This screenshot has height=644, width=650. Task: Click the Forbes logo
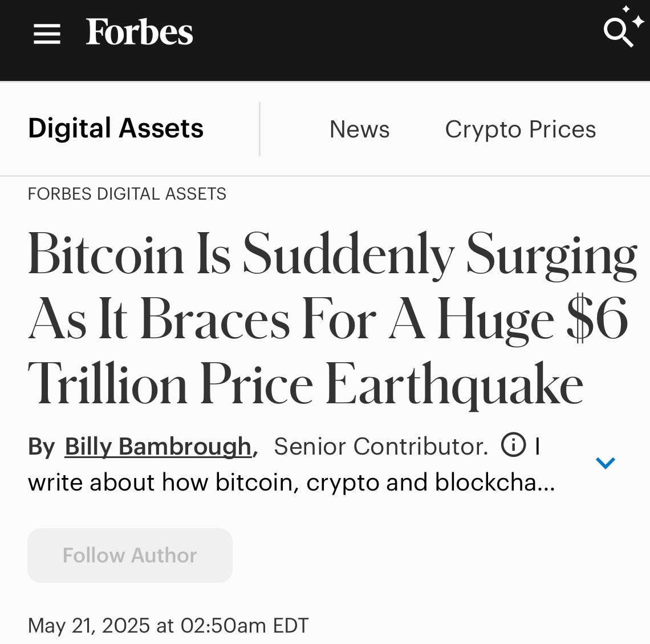click(x=139, y=33)
